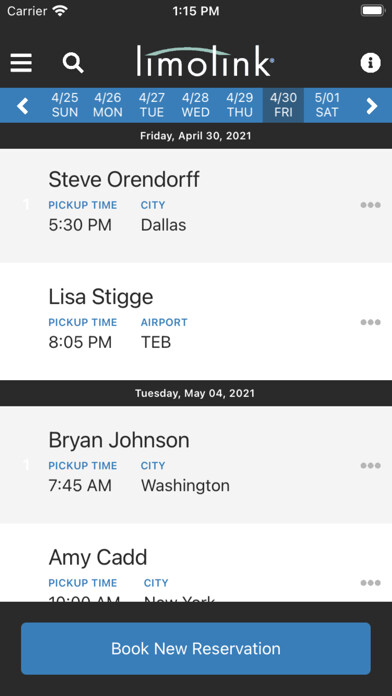
Task: View Bryan Johnson's Washington reservation
Action: pos(196,465)
